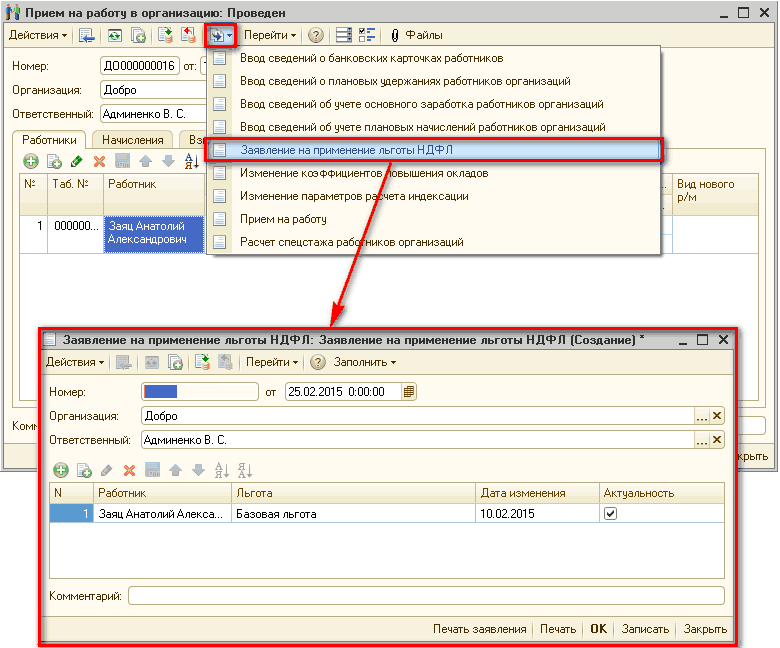Choose 'Расчет спецстажа работников организаций' menu entry
Image resolution: width=780 pixels, height=648 pixels.
click(x=351, y=242)
